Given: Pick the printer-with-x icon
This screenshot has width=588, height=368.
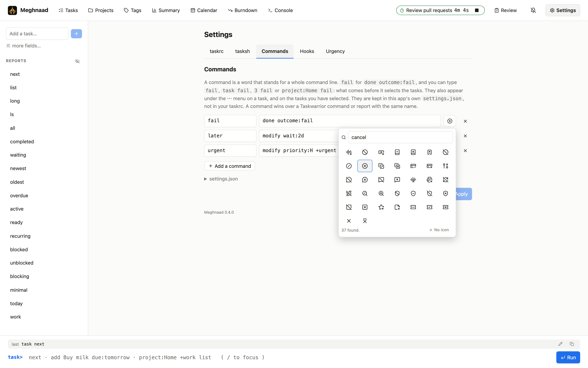Looking at the screenshot, I should coord(429,180).
